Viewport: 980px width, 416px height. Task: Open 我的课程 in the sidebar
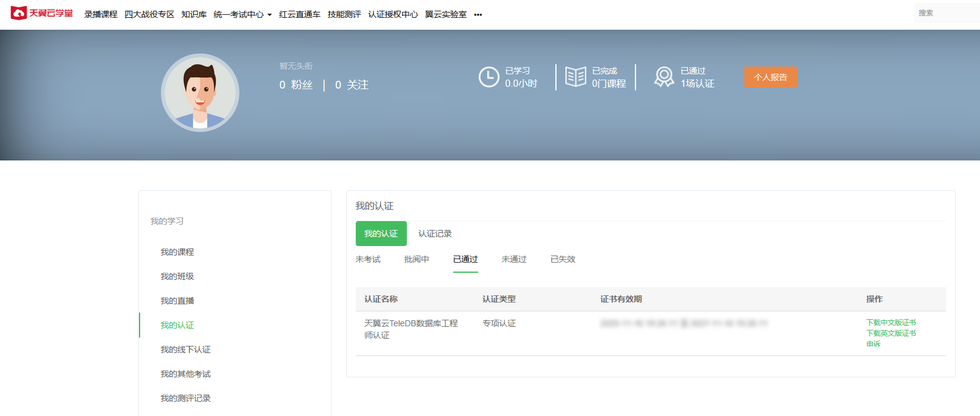pyautogui.click(x=177, y=252)
